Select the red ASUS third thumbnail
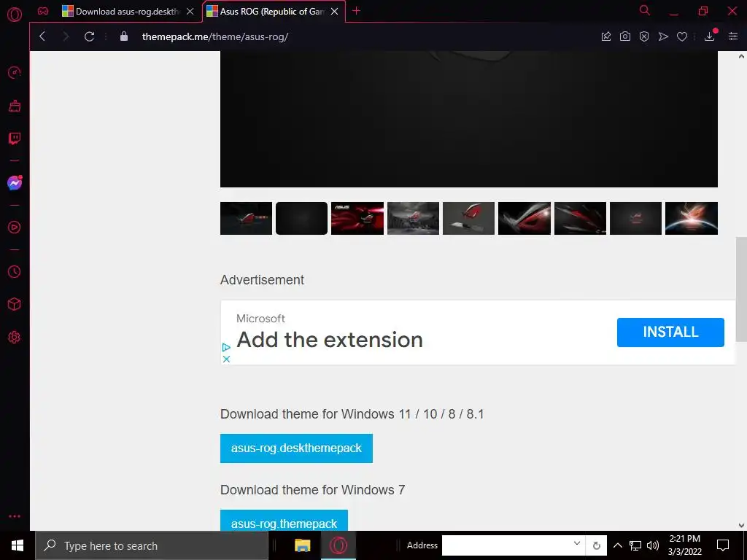The image size is (747, 560). click(357, 219)
